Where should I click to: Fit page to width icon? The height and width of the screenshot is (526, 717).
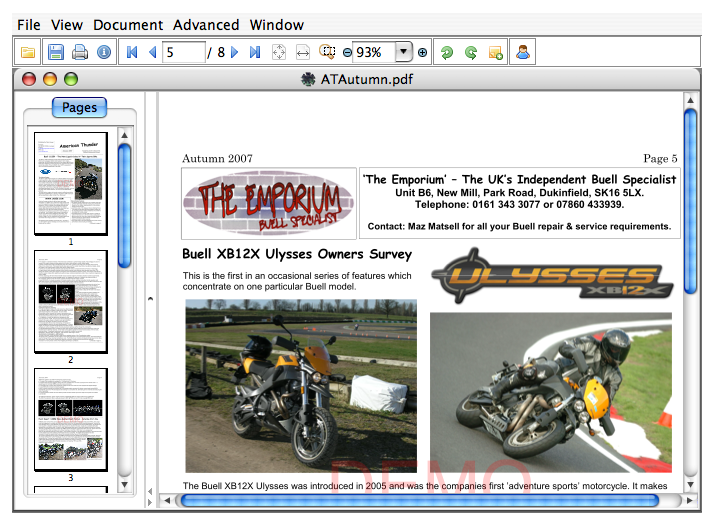[303, 53]
